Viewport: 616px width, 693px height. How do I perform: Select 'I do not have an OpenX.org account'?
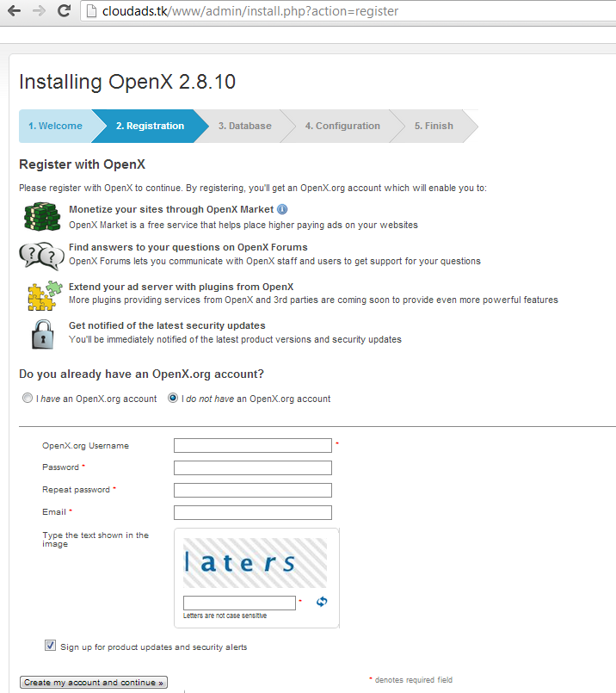[x=173, y=398]
